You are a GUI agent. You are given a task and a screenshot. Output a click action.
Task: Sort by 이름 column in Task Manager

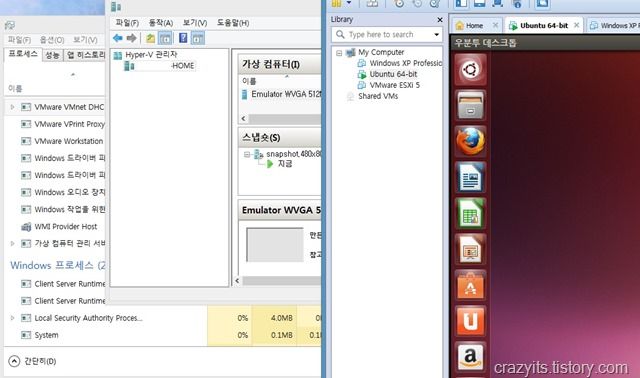click(15, 89)
